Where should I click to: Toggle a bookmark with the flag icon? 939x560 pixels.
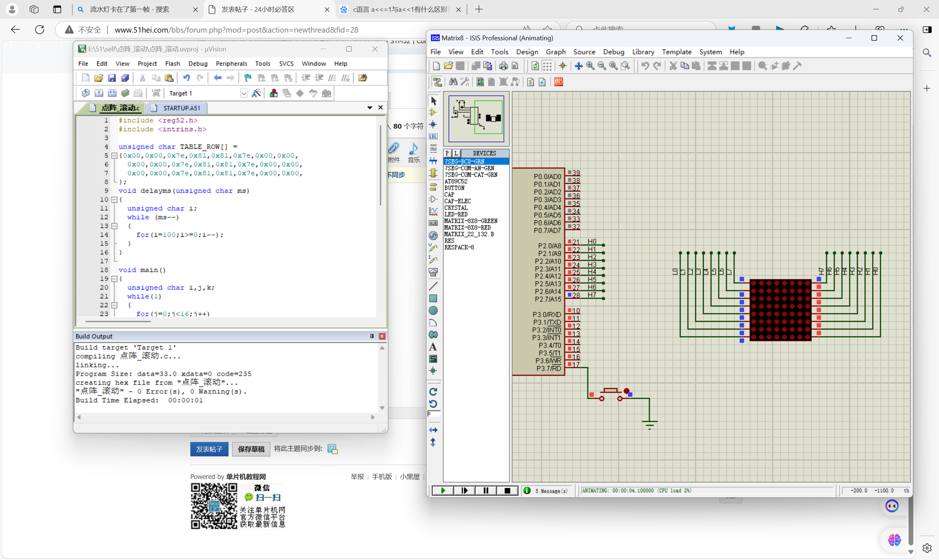pos(248,78)
